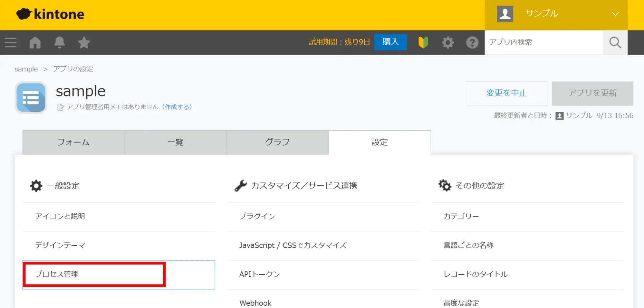Open notifications bell icon
Screen dimensions: 644x308
(x=59, y=42)
